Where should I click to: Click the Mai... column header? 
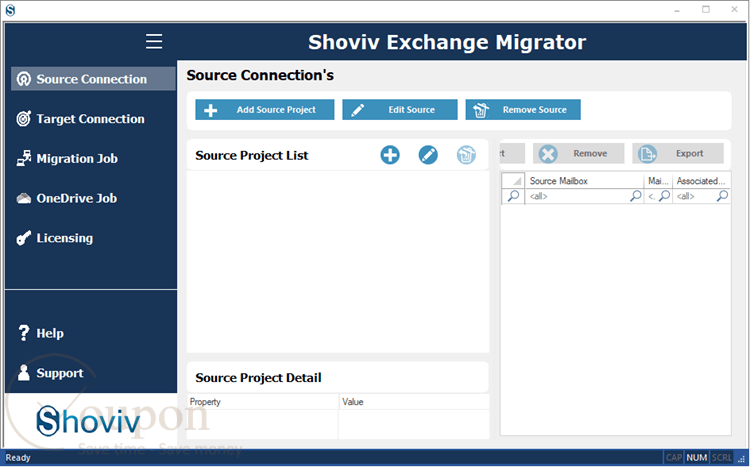[x=658, y=181]
